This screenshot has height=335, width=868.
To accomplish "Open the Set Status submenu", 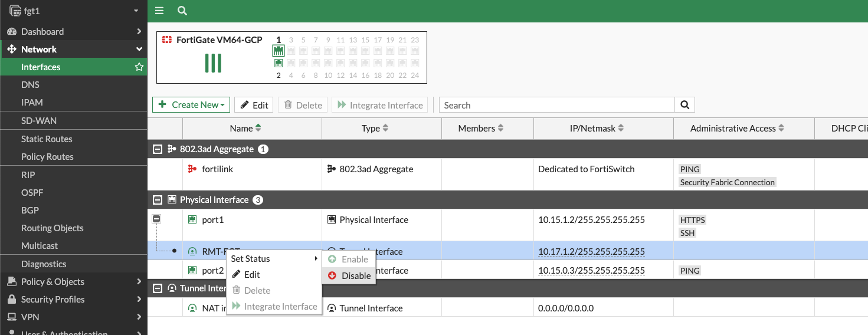I will click(x=274, y=258).
